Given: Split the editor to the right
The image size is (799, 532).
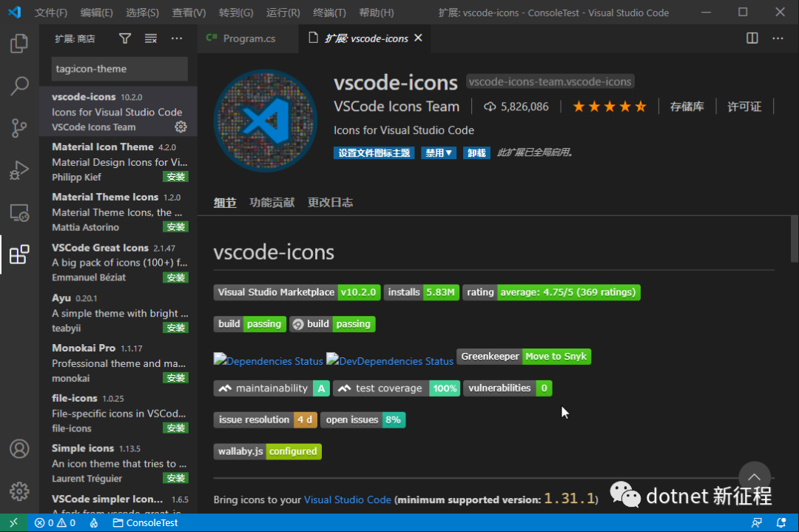Looking at the screenshot, I should pyautogui.click(x=752, y=38).
